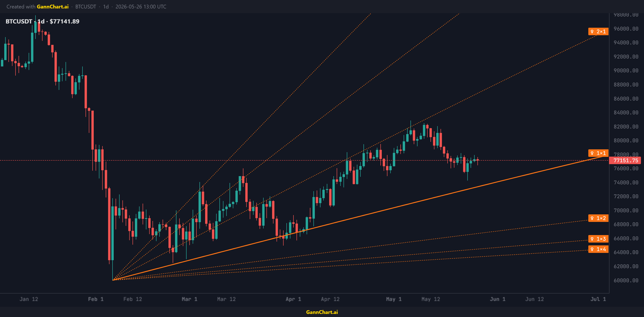
Task: Click the 90000.00 price axis label
Action: click(626, 71)
